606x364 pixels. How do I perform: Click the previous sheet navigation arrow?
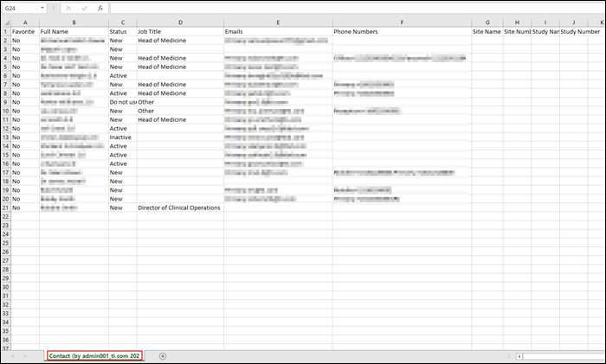pos(13,355)
